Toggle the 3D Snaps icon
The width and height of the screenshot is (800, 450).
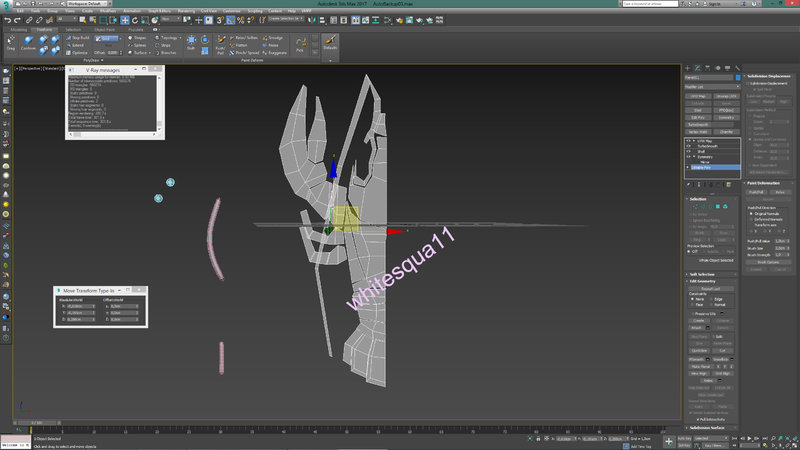click(x=220, y=20)
